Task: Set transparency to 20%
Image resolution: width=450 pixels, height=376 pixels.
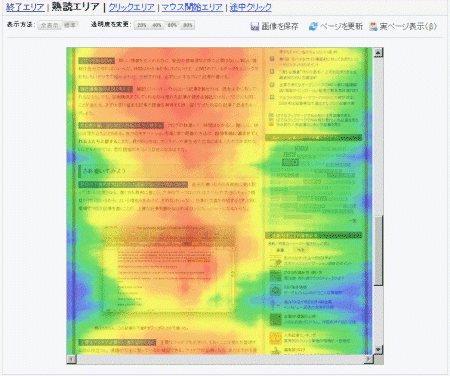Action: point(142,25)
